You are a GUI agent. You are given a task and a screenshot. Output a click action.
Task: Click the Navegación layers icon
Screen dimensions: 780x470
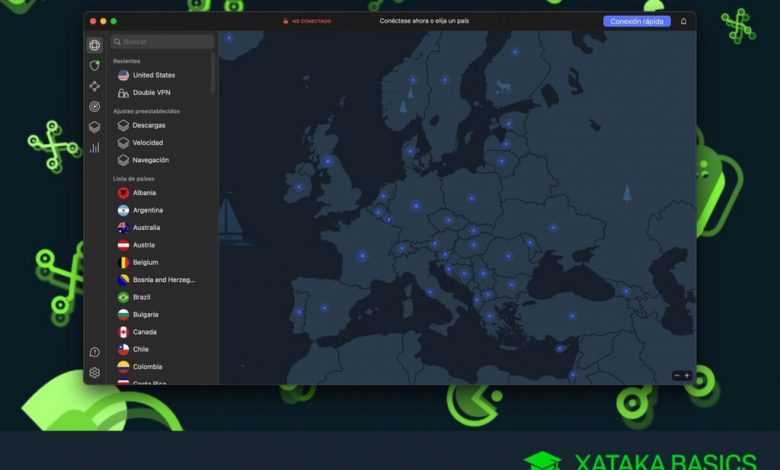coord(123,160)
